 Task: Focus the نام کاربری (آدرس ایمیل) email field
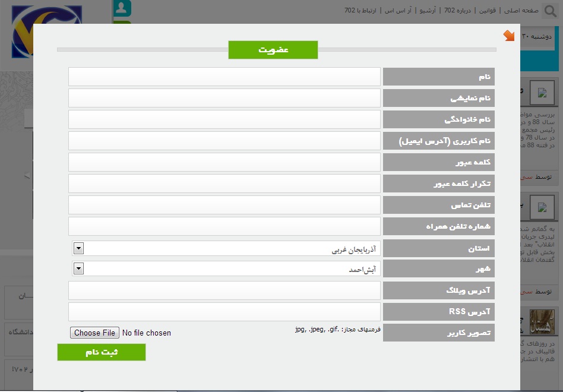224,141
